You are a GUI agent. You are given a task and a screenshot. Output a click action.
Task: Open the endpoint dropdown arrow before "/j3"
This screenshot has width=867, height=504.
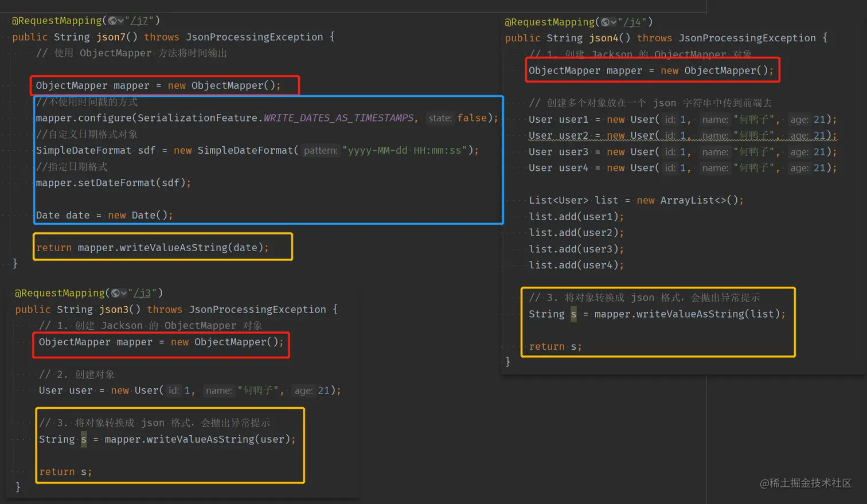click(123, 294)
